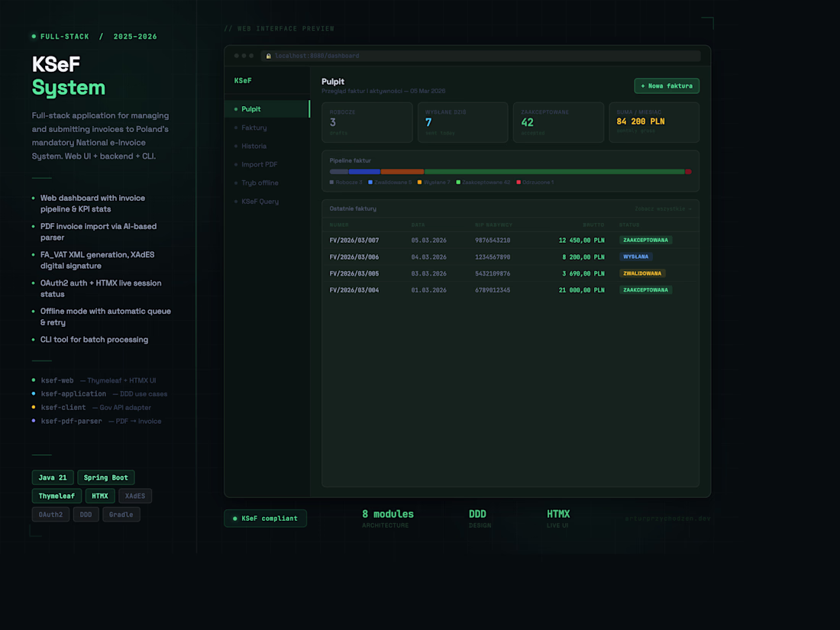Click the OAuth2 tag
Viewport: 840px width, 630px height.
click(x=50, y=514)
